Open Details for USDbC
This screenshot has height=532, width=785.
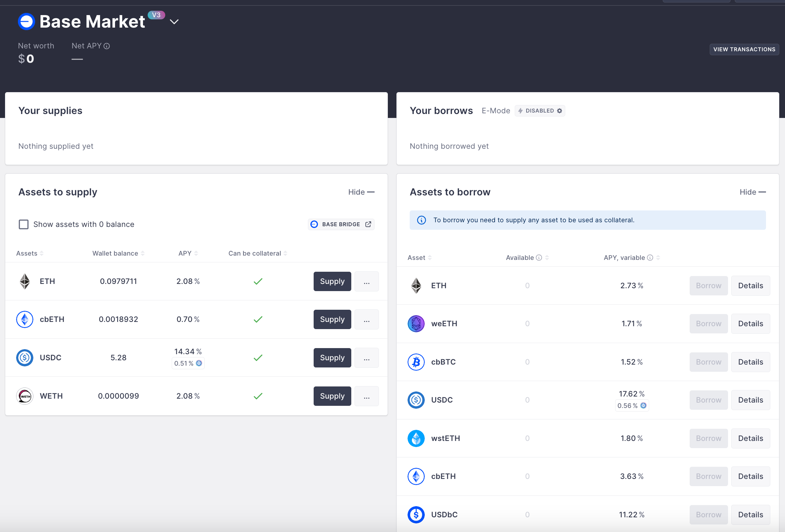(751, 515)
